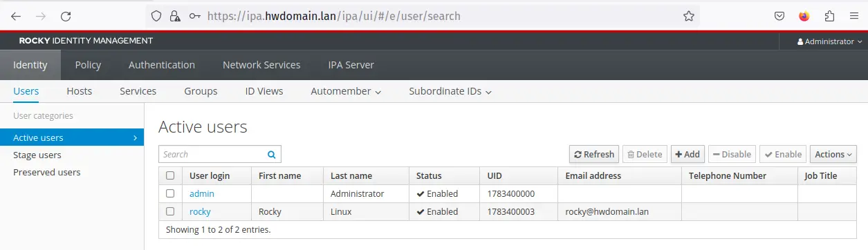Screen dimensions: 868x250
Task: Reload the page with refresh icon
Action: tap(66, 16)
